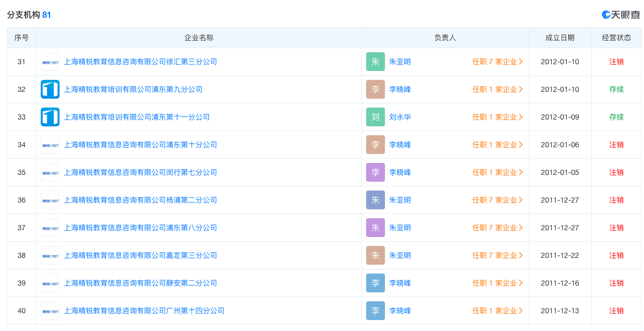
Task: Click the blue logo next to 浦东第十一分公司
Action: (x=50, y=117)
